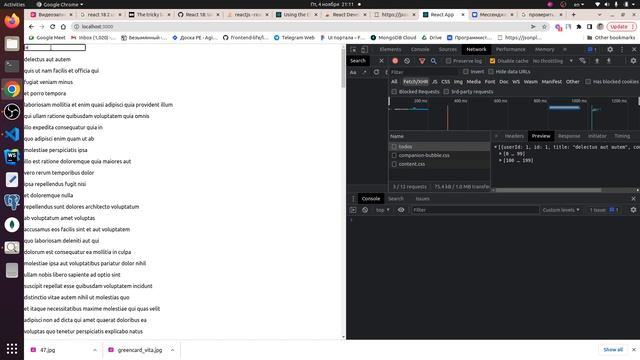
Task: Switch drawer to the Issues tab
Action: click(422, 199)
